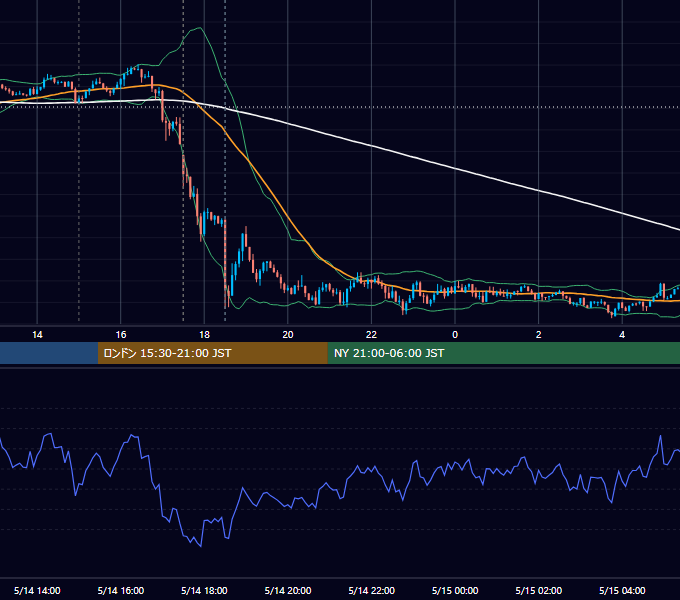Click the 2 hour label on price chart axis
Image resolution: width=680 pixels, height=600 pixels.
point(539,335)
